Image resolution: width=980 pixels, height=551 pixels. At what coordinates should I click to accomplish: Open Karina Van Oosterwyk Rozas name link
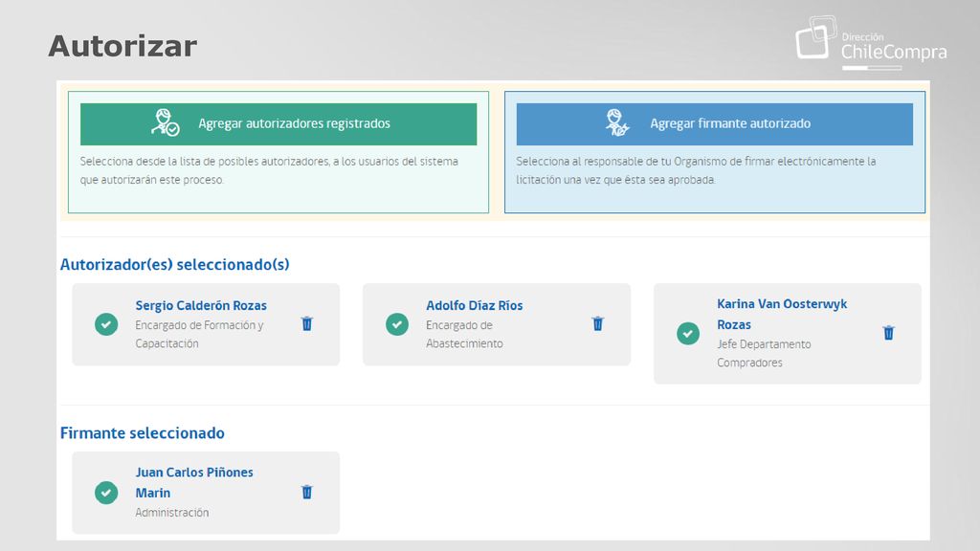pyautogui.click(x=782, y=314)
